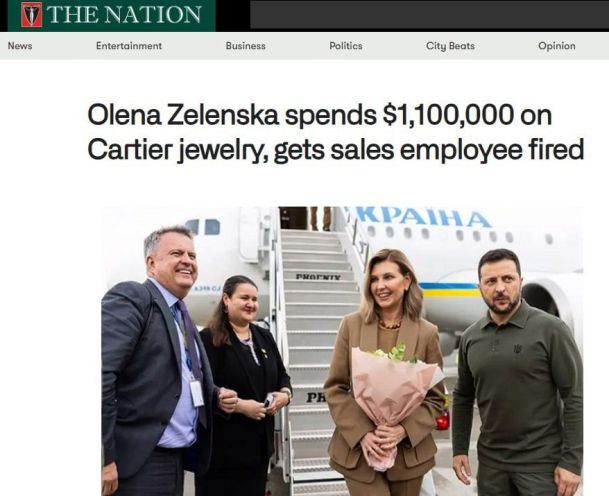Select the Business nav item
Image resolution: width=609 pixels, height=496 pixels.
tap(245, 46)
